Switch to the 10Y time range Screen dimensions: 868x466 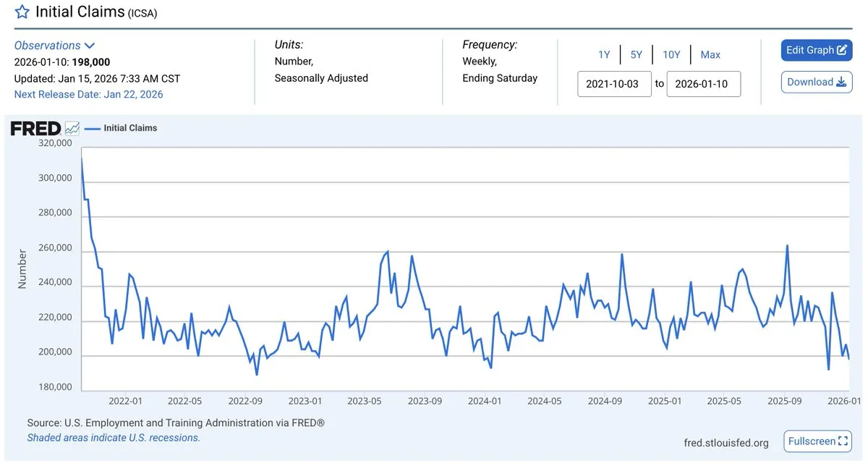671,55
